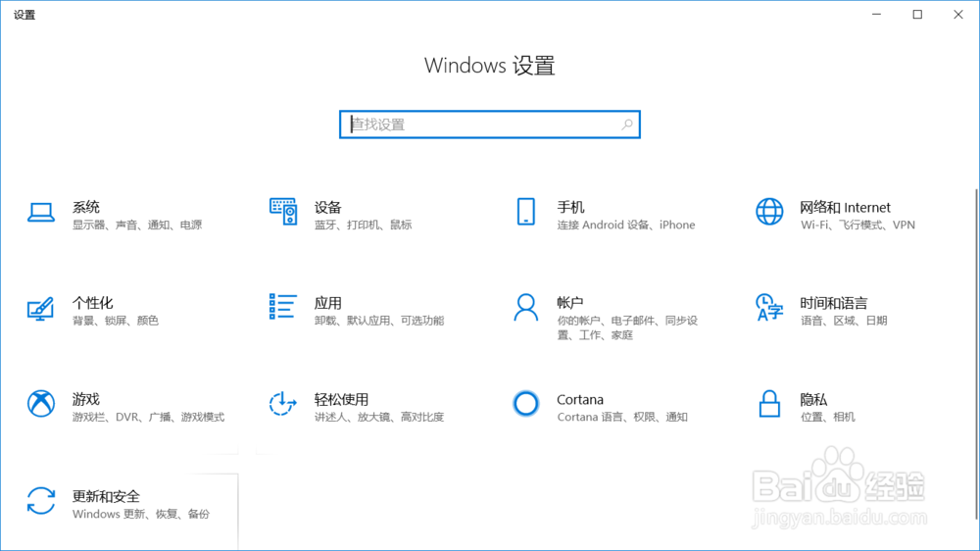
Task: Open 网络和 Internet title
Action: pyautogui.click(x=846, y=207)
